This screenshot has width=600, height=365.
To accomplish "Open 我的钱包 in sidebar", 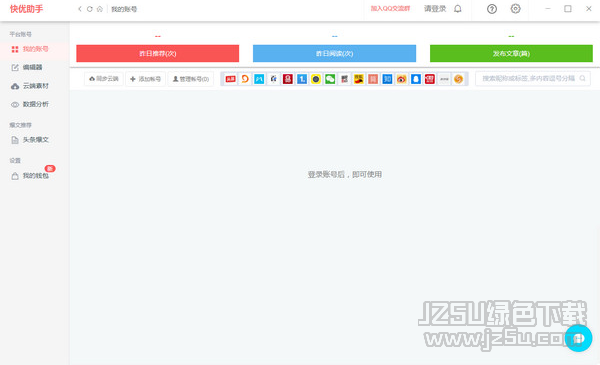I will [x=30, y=176].
